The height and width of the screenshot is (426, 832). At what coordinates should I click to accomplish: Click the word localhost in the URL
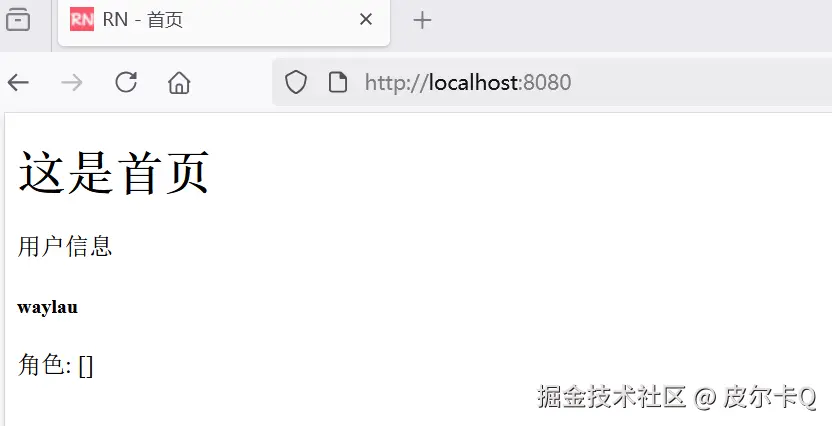tap(473, 82)
